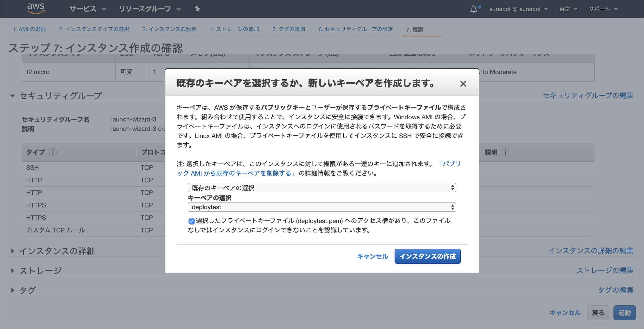Screen dimensions: 644x329
Task: Click the pin shortcut icon in navbar
Action: pos(197,9)
